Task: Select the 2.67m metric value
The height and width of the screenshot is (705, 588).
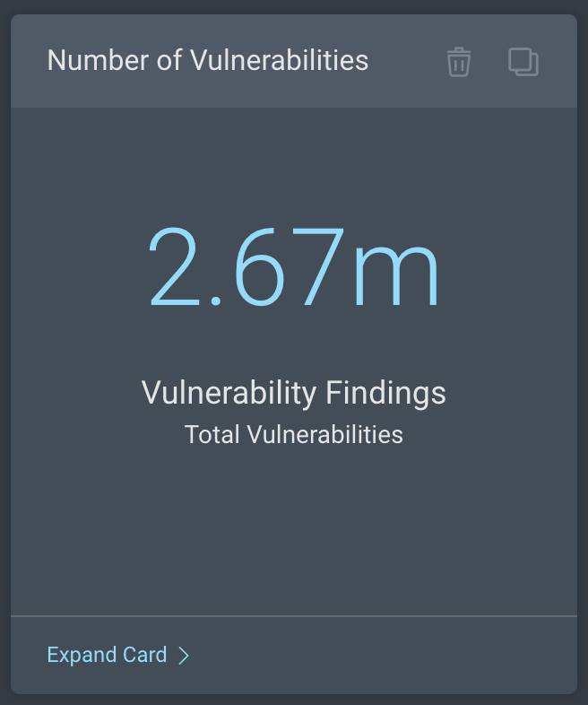Action: click(x=294, y=269)
